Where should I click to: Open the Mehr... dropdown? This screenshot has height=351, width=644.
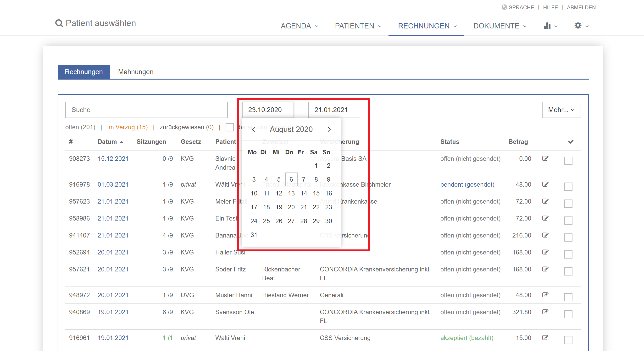(x=561, y=110)
